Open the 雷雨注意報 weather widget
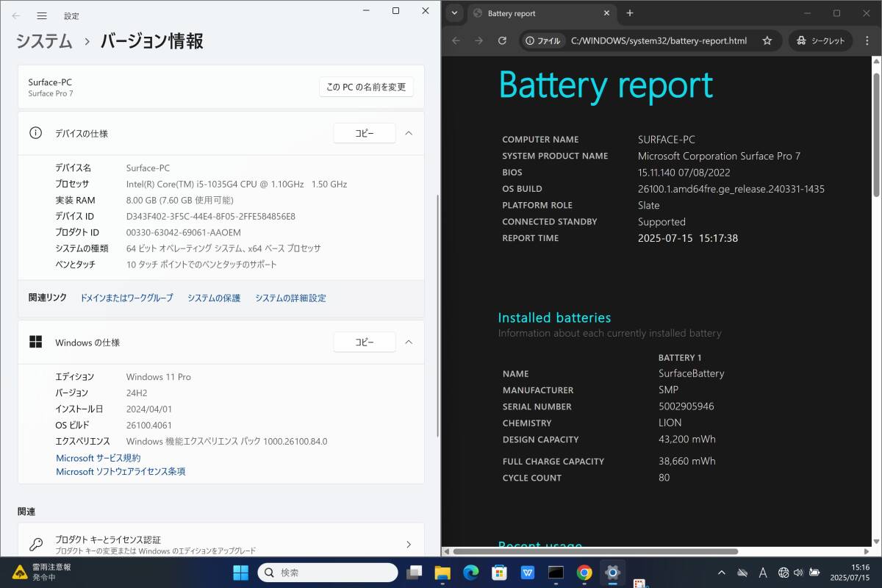This screenshot has height=588, width=882. [x=43, y=572]
